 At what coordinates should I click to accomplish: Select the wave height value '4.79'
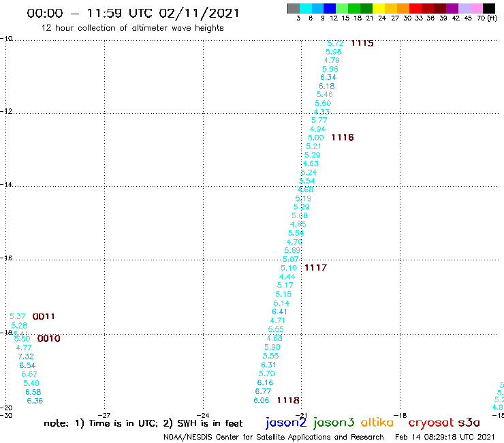pos(332,60)
